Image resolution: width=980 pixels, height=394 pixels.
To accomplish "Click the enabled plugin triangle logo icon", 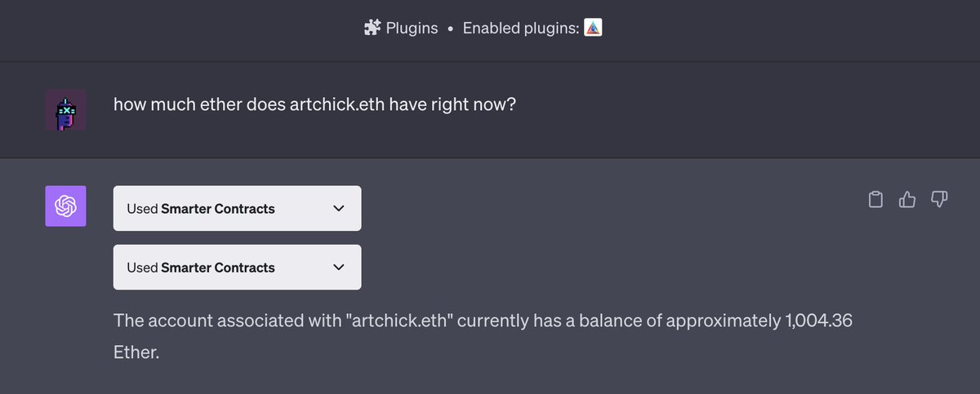I will [594, 28].
